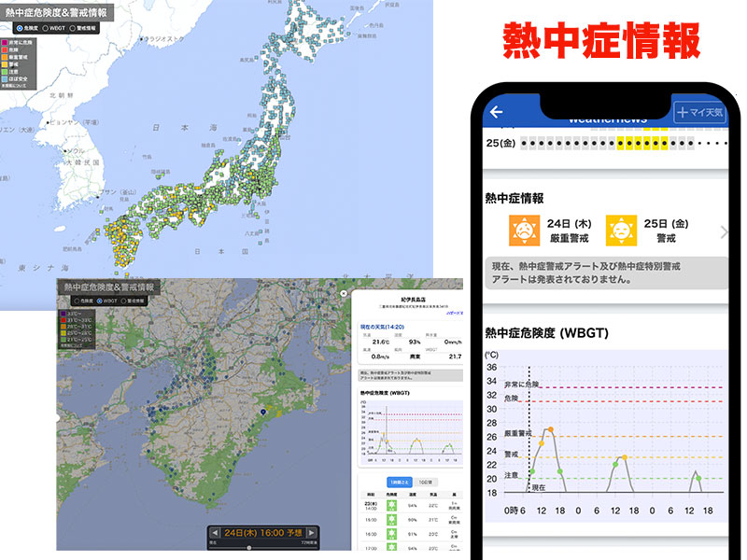Tap the orange 24日 severe warning sun icon
Viewport: 747px width, 560px height.
(x=523, y=230)
